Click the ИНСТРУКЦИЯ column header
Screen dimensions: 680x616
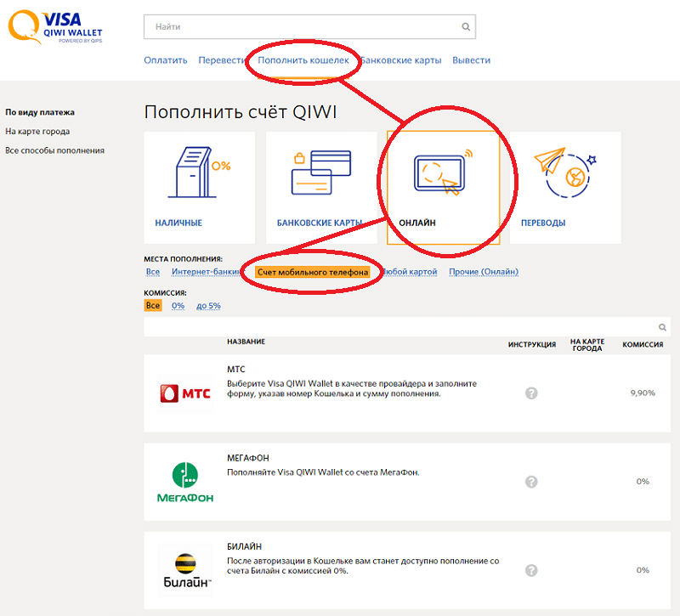point(532,345)
